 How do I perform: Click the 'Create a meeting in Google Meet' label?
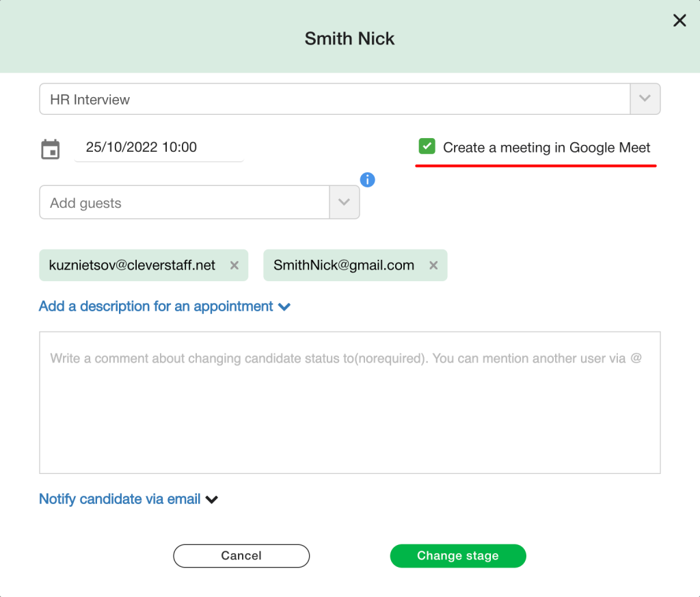[x=546, y=147]
